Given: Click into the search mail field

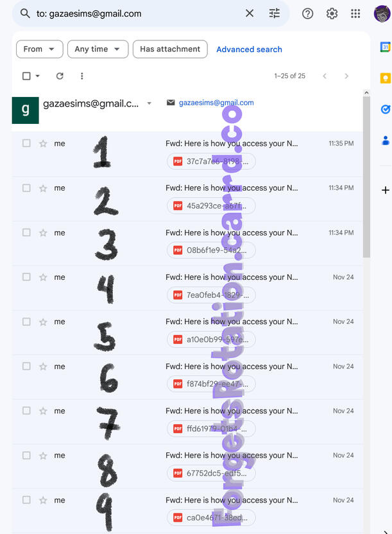Looking at the screenshot, I should click(x=136, y=13).
